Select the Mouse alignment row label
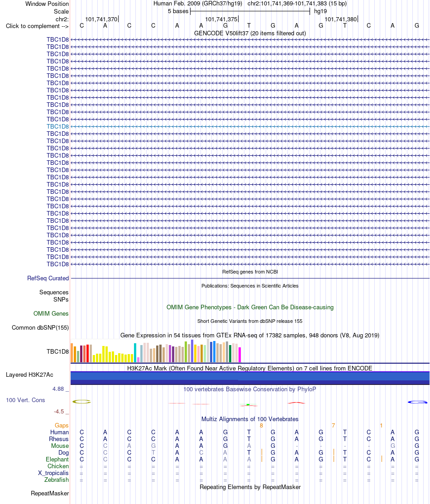 pyautogui.click(x=60, y=446)
